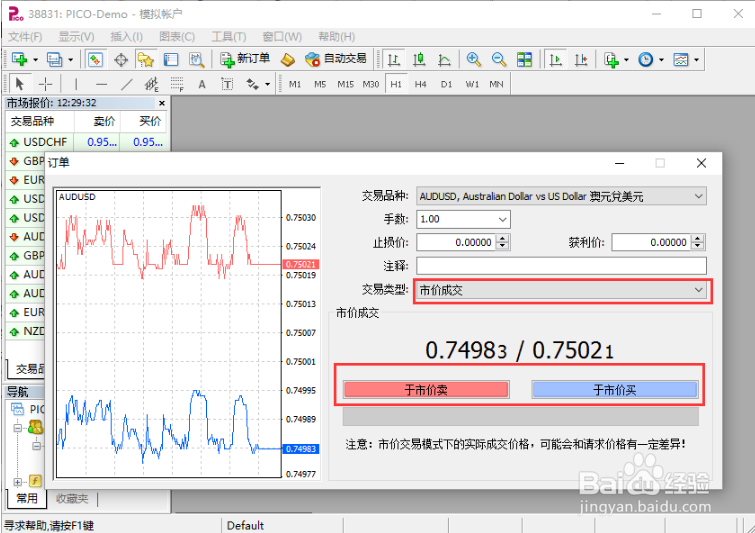Expand the 交易品种 AUDUSD symbol dropdown
755x533 pixels.
point(698,196)
